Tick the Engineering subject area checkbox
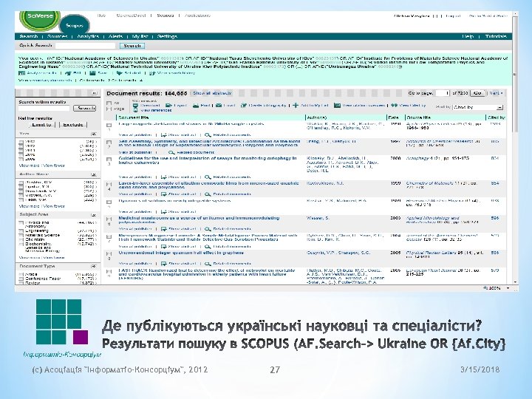This screenshot has height=399, width=532. tap(21, 231)
